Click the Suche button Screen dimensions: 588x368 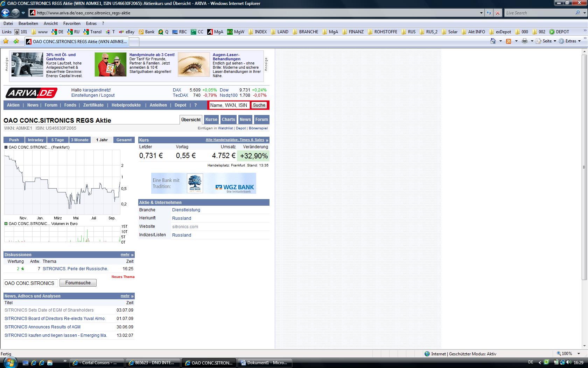pos(259,105)
